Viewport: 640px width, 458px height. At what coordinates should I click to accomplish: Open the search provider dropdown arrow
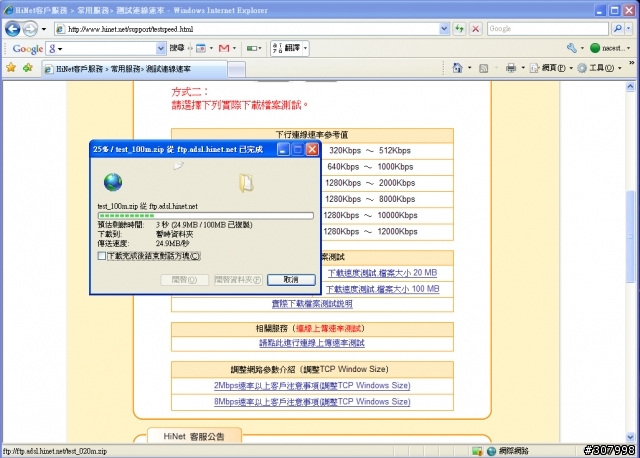tap(629, 29)
